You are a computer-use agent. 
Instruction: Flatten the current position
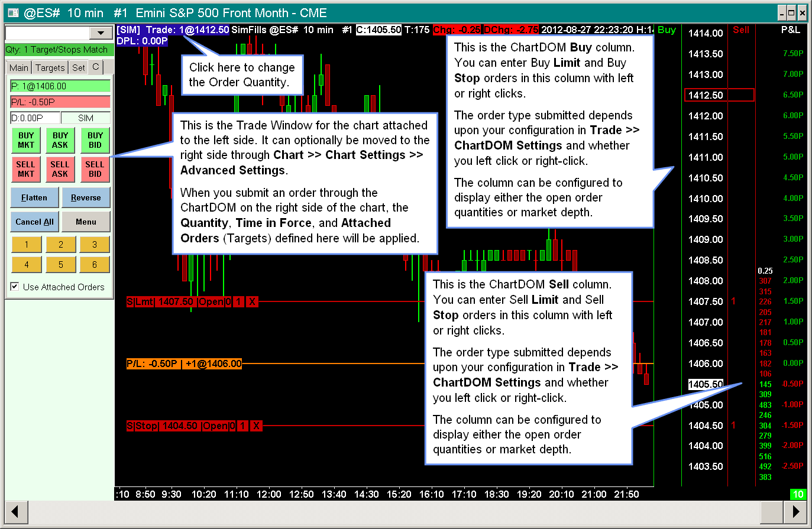pyautogui.click(x=34, y=197)
